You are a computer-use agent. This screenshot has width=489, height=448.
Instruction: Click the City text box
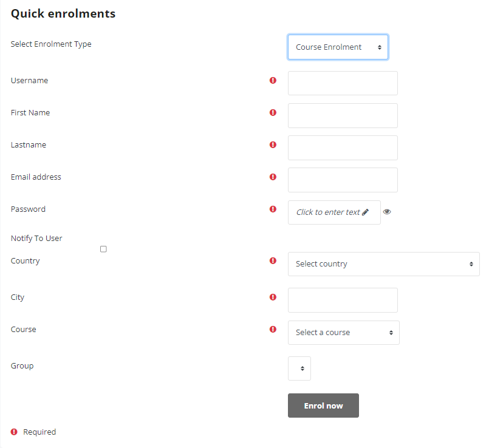343,300
